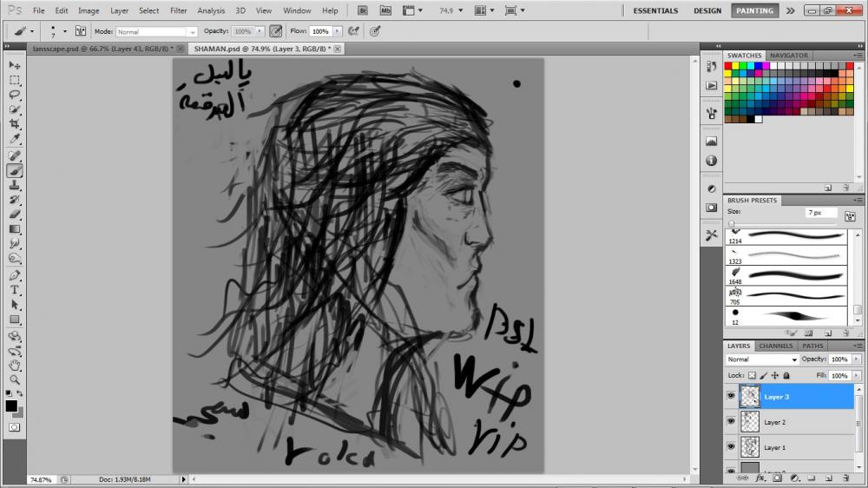Image resolution: width=868 pixels, height=488 pixels.
Task: Click the lock all padlock icon
Action: (786, 376)
